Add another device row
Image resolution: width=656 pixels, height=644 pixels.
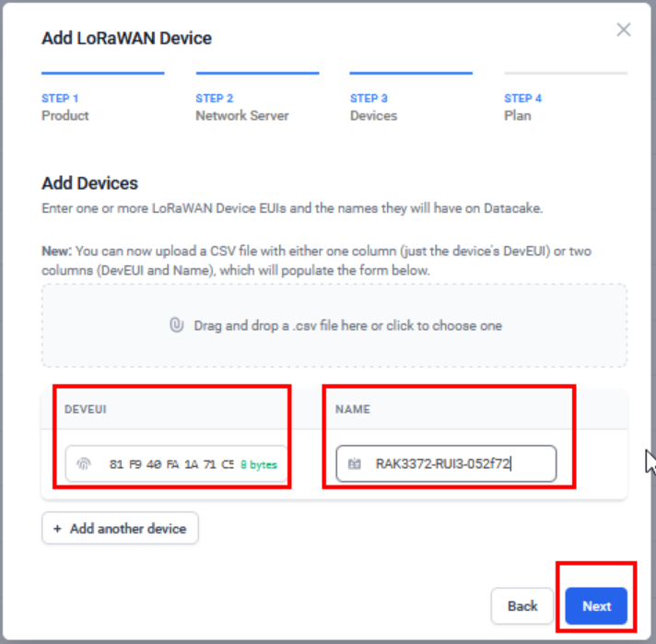tap(120, 529)
